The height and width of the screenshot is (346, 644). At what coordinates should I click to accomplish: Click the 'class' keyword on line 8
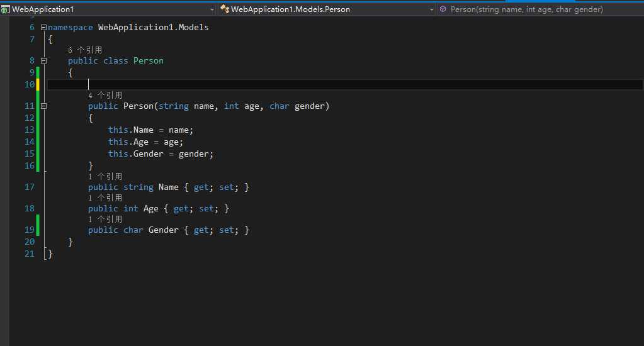click(115, 61)
